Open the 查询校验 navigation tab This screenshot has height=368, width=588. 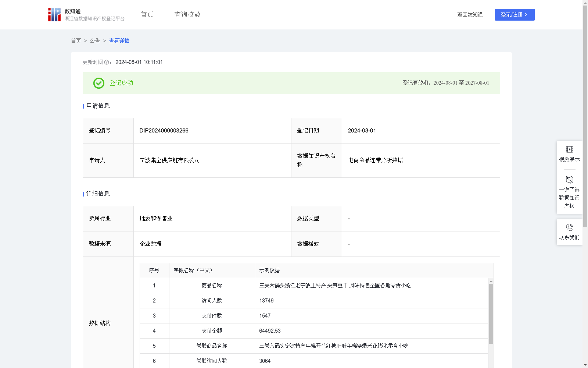(187, 15)
